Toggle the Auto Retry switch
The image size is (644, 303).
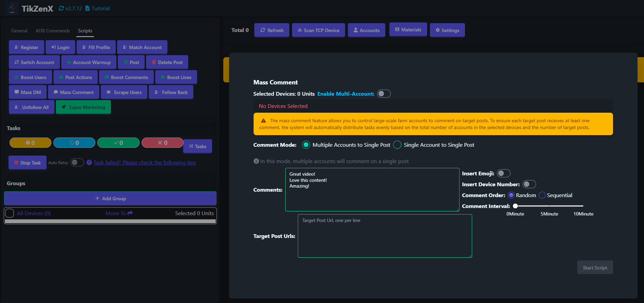pos(77,162)
